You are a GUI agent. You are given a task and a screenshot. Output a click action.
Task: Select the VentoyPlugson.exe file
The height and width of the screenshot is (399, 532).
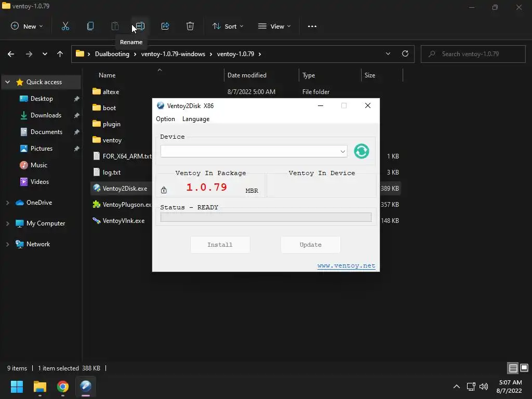[122, 205]
